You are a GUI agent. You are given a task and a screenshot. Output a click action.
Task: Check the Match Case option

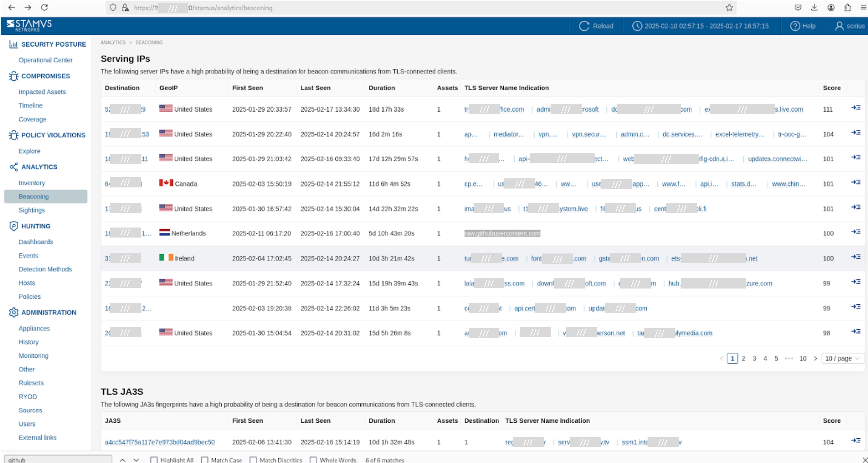[x=204, y=460]
